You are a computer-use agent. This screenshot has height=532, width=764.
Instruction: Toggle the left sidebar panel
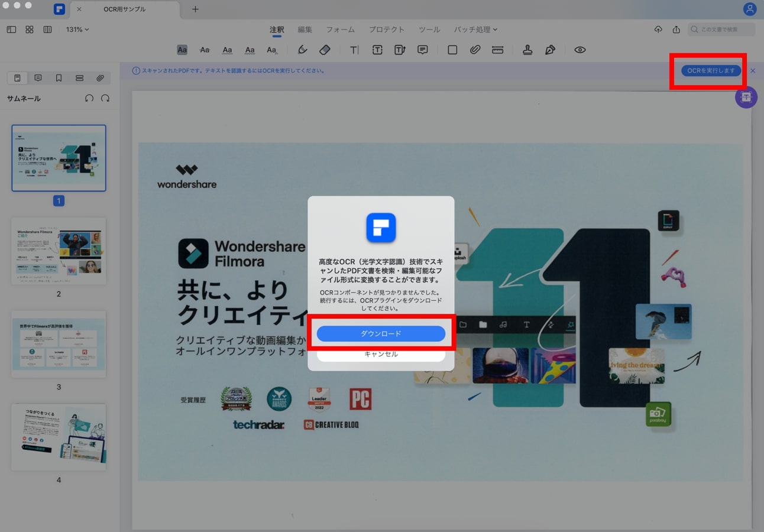click(x=11, y=30)
